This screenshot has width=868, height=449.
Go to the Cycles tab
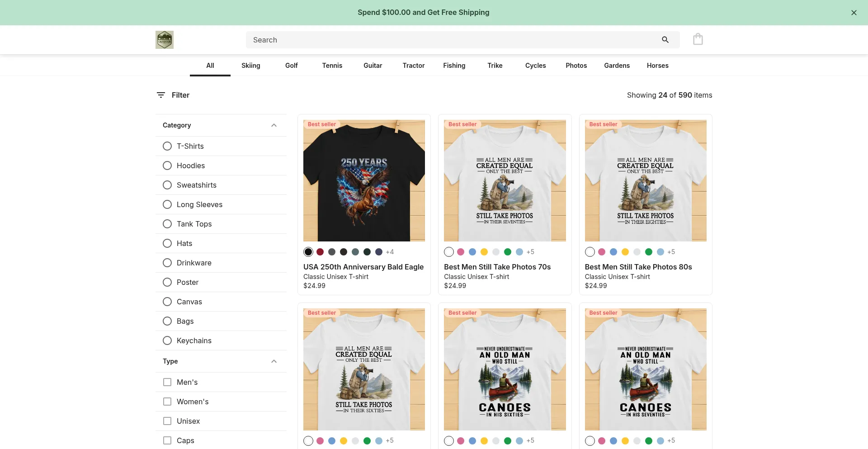click(x=536, y=66)
